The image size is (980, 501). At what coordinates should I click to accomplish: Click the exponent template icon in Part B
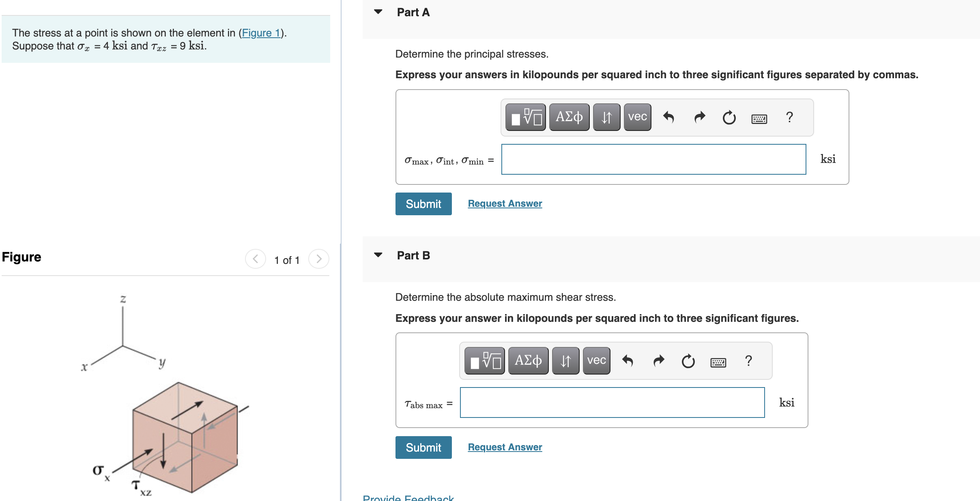(484, 360)
